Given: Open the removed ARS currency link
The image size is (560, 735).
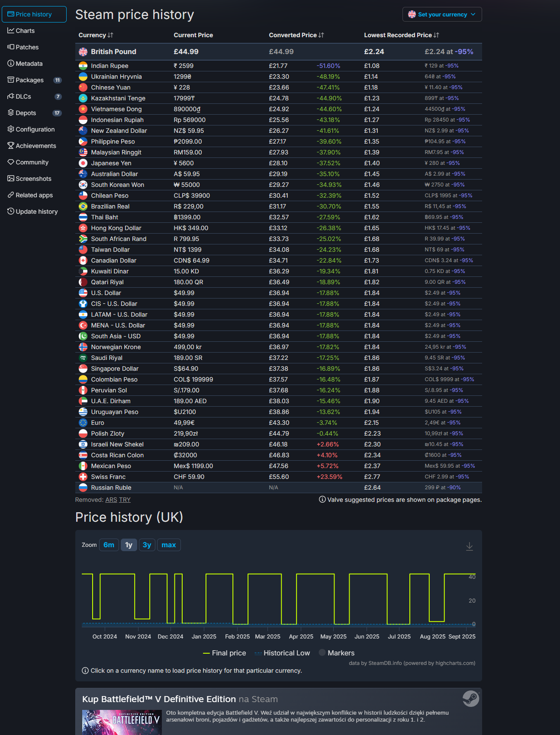Looking at the screenshot, I should pos(111,500).
